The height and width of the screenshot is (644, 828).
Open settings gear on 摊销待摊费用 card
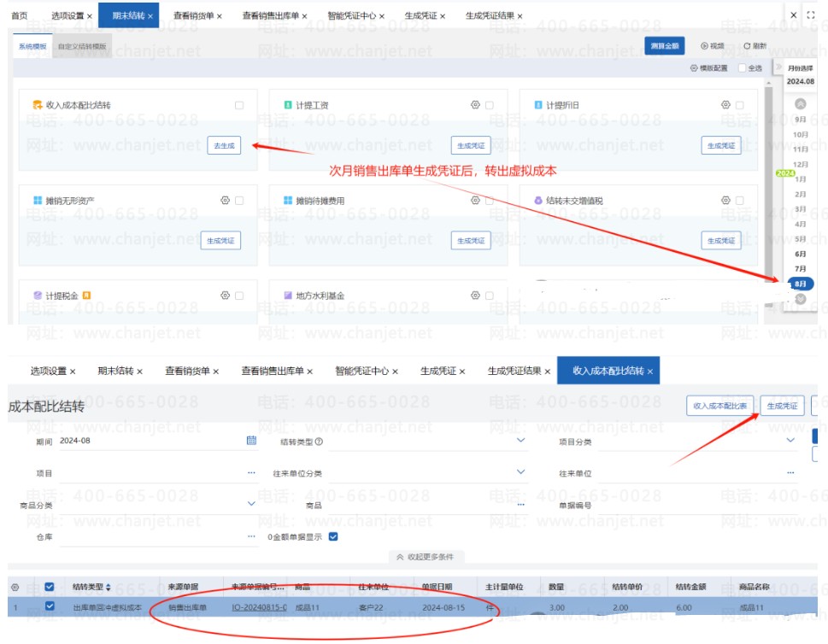click(x=475, y=201)
